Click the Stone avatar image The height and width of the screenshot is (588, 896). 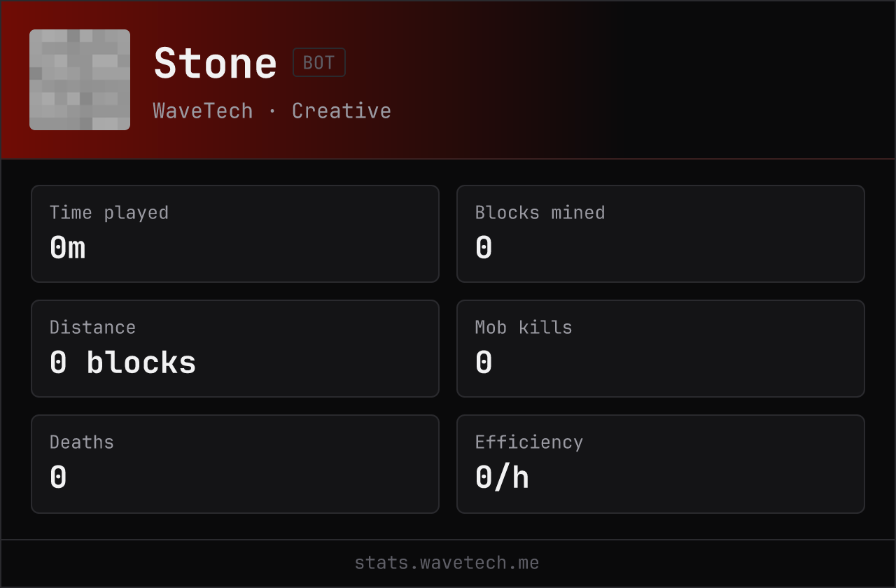click(80, 80)
